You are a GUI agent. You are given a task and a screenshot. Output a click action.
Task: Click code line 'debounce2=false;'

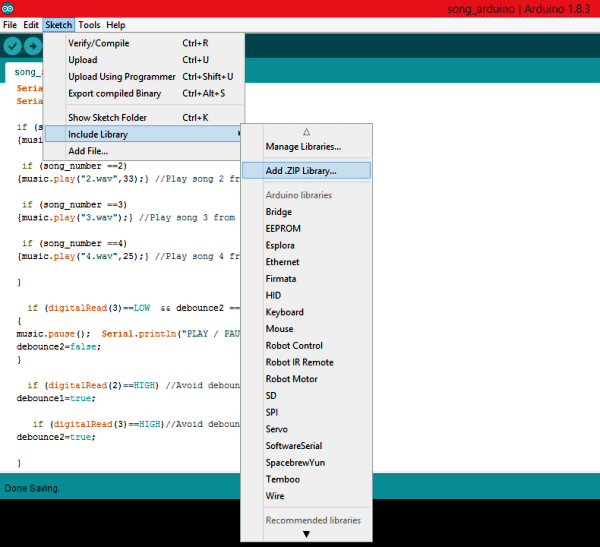(x=59, y=347)
